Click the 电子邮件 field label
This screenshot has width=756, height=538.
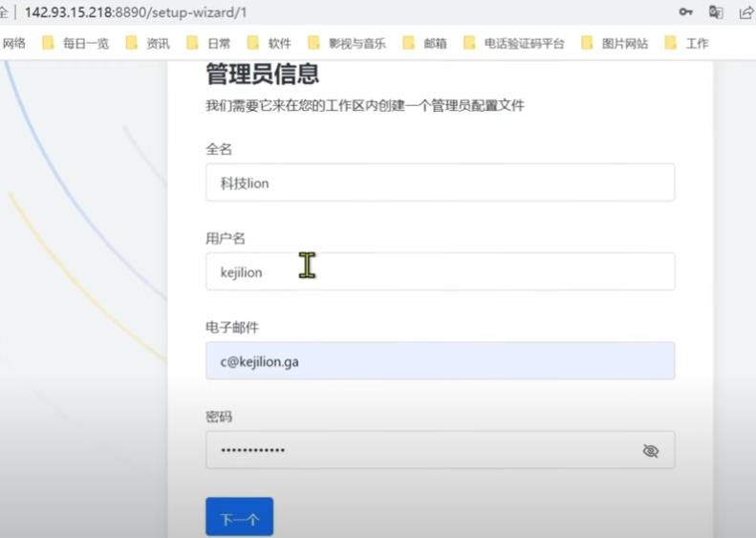[232, 328]
